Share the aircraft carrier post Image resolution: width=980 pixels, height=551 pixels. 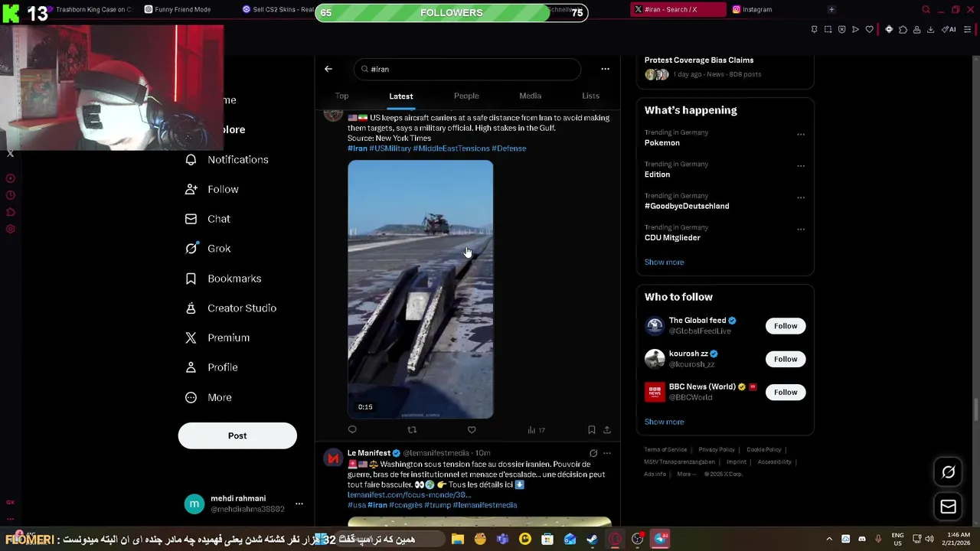(607, 430)
